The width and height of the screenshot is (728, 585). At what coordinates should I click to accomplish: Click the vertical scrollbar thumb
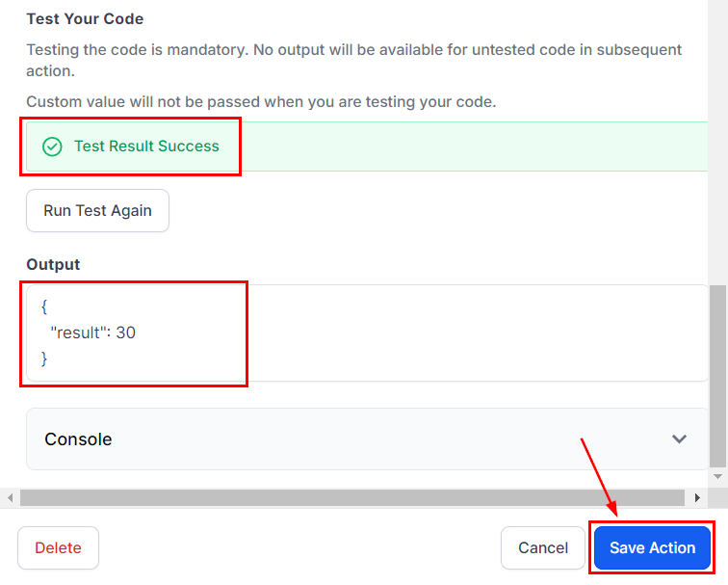(x=718, y=376)
